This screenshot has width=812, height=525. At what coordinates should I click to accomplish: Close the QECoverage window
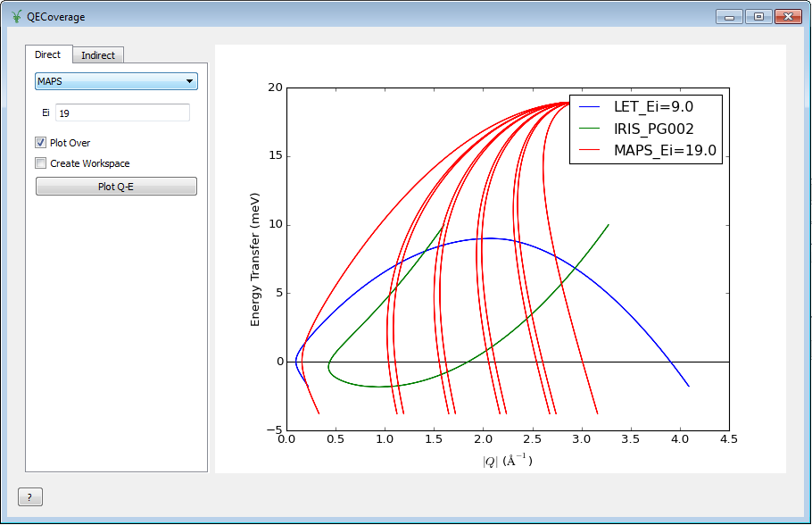point(787,16)
